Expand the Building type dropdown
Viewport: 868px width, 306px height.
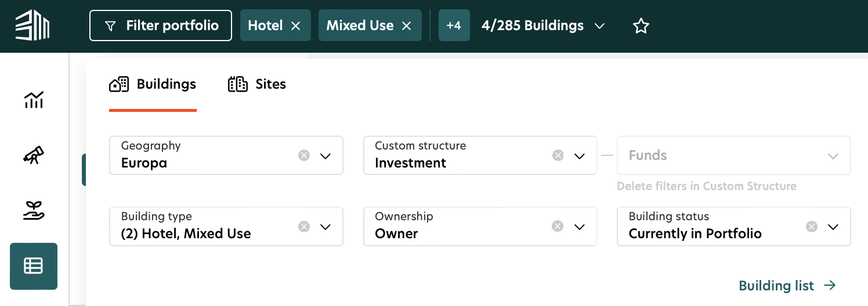click(x=325, y=227)
